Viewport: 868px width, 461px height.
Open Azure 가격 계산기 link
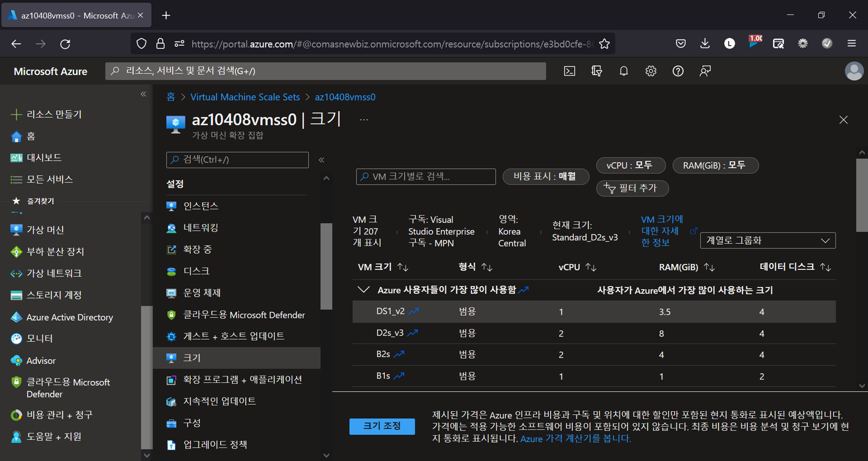575,438
